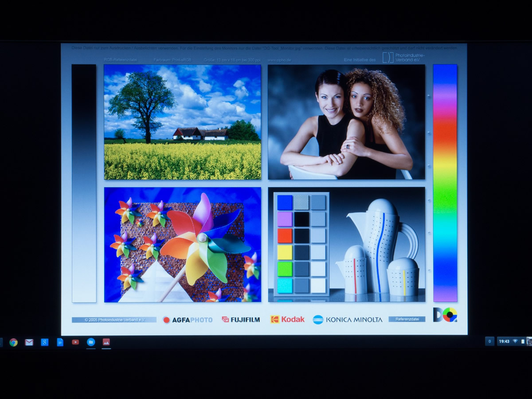Launch Gmail from the shelf
This screenshot has height=399, width=532.
pos(29,342)
